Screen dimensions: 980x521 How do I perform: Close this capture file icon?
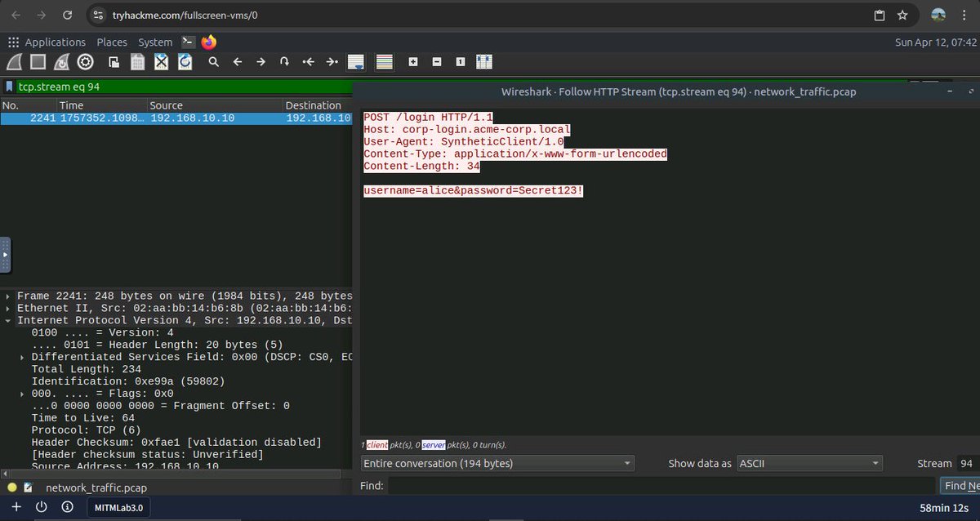(162, 62)
